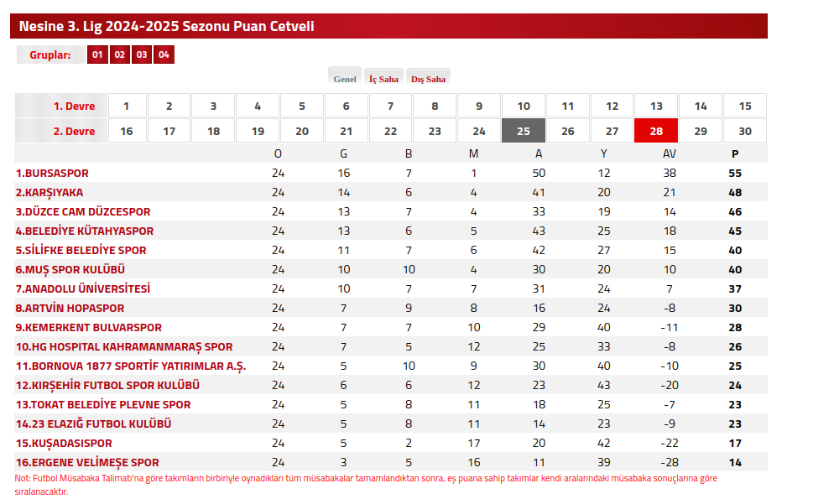The image size is (834, 504).
Task: Open the Bursaspor team link
Action: (x=52, y=174)
